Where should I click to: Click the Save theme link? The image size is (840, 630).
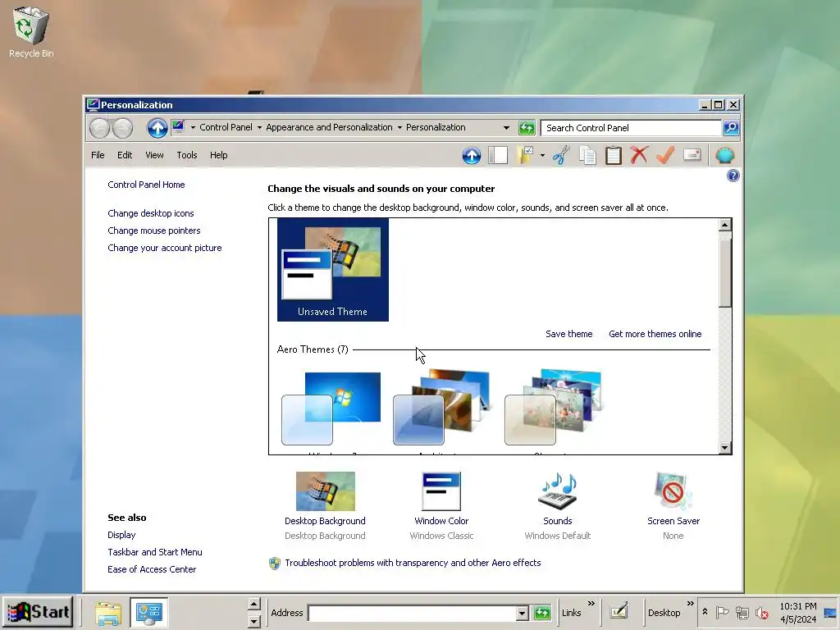pos(569,334)
